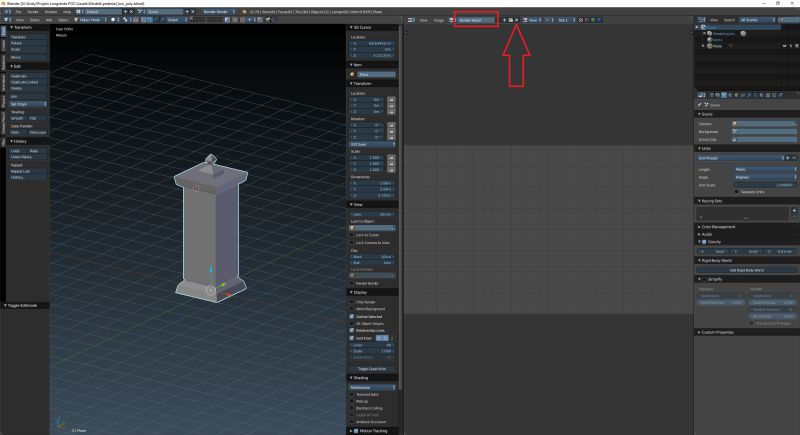800x435 pixels.
Task: Click the Scene properties tab icon
Action: (723, 95)
